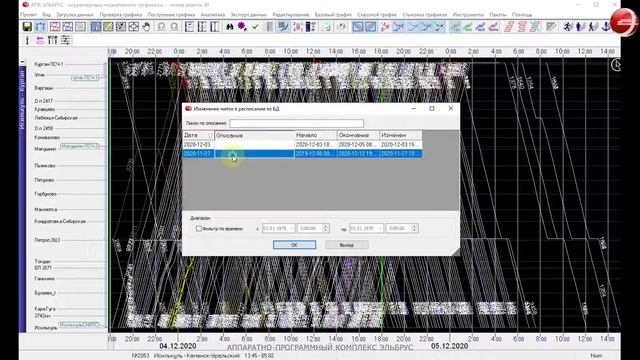The height and width of the screenshot is (360, 640).
Task: Click the blue standing person icon
Action: coord(580,27)
